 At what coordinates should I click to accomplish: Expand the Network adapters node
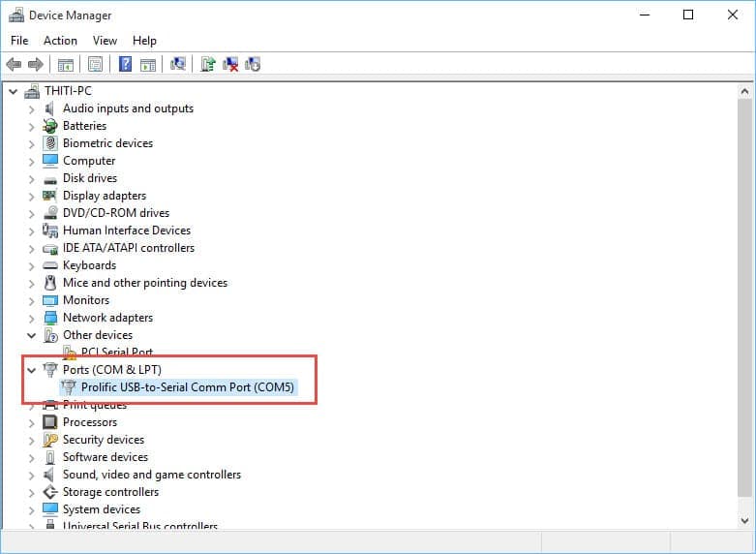pos(31,318)
